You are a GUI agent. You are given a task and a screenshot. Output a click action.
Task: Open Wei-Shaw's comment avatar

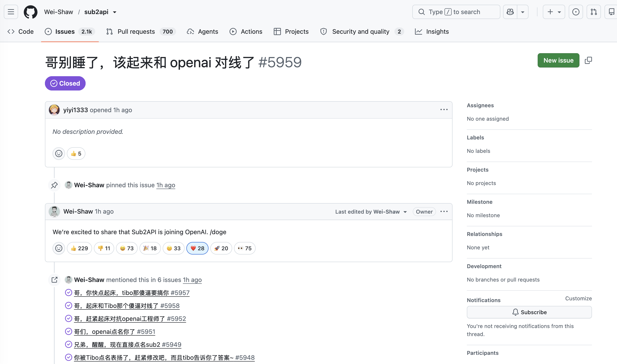click(54, 211)
